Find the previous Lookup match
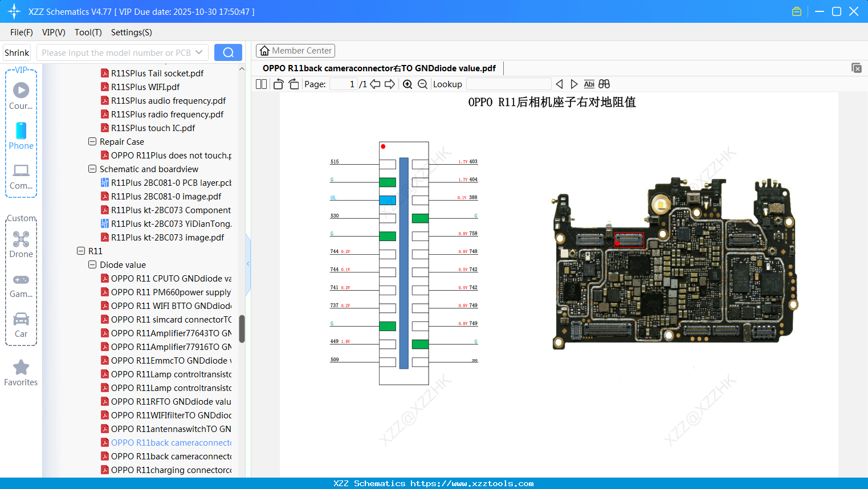This screenshot has height=489, width=868. pos(559,84)
